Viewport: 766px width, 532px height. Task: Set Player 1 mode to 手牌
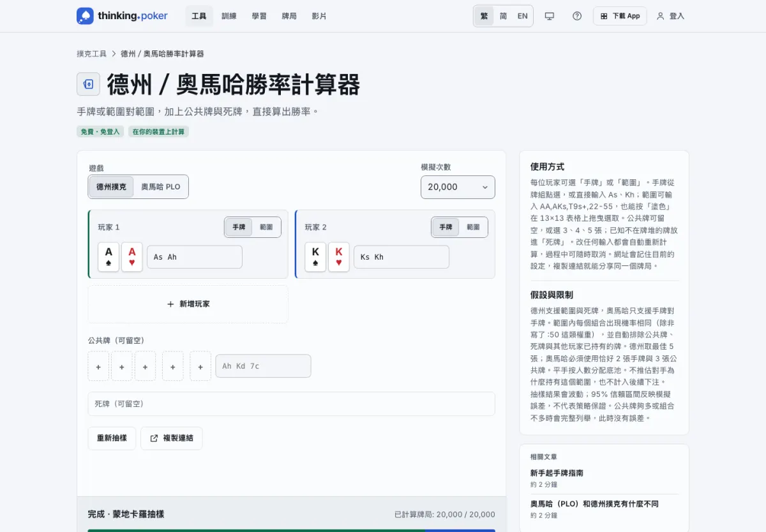[239, 227]
